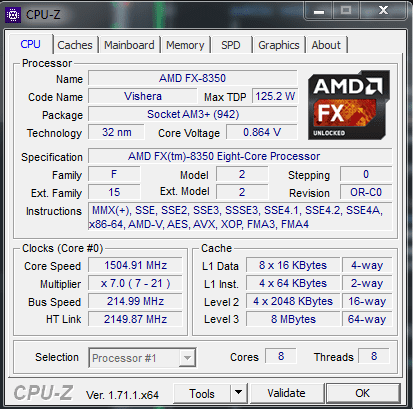413x409 pixels.
Task: Click the Tools button
Action: tap(202, 393)
